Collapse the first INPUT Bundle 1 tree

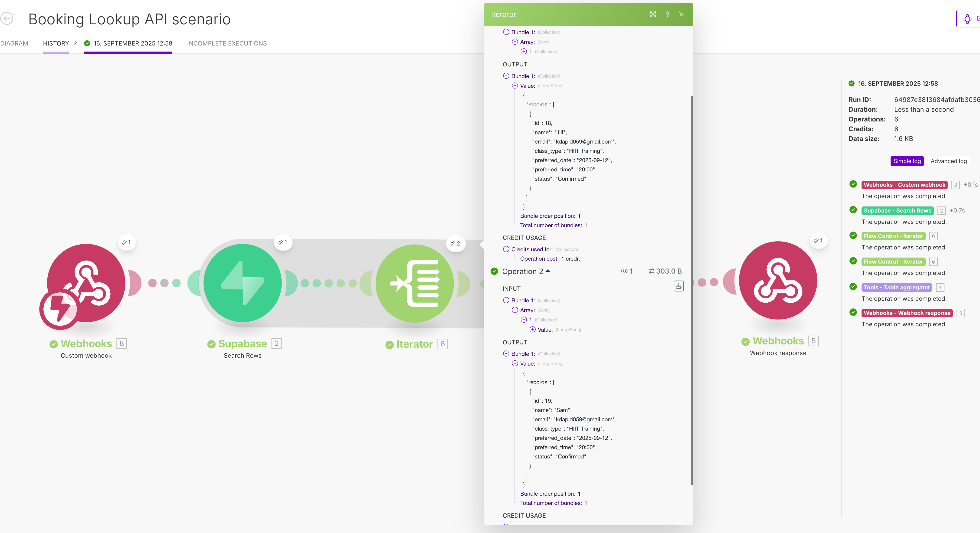tap(506, 32)
